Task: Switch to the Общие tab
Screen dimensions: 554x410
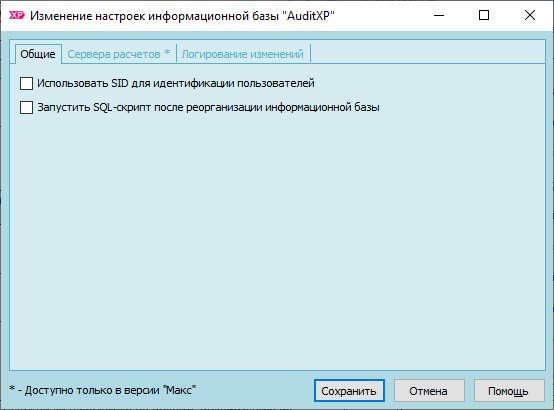Action: click(38, 54)
